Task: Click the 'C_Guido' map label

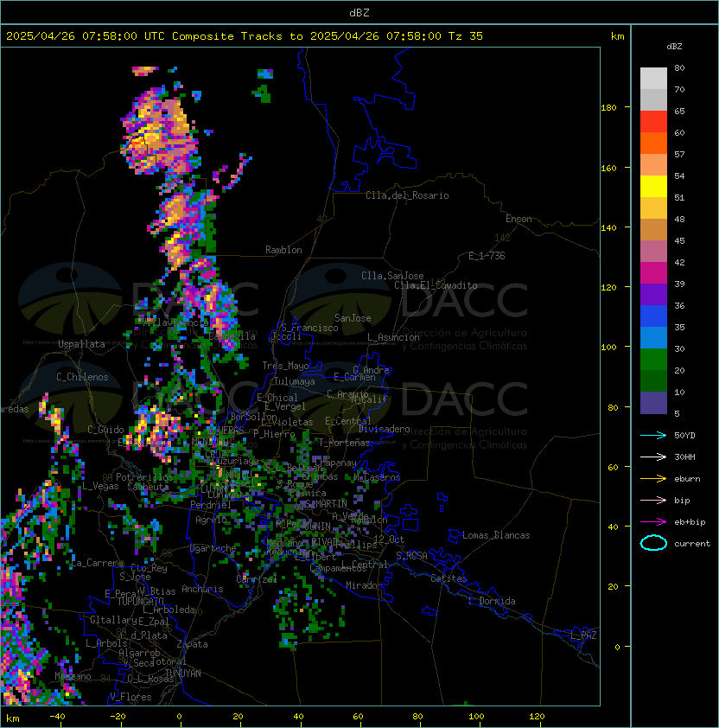Action: coord(105,430)
